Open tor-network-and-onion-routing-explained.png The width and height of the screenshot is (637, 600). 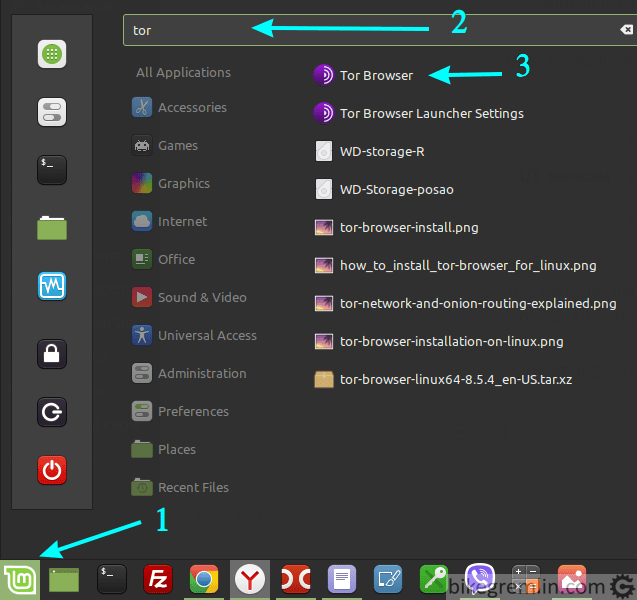pyautogui.click(x=466, y=303)
